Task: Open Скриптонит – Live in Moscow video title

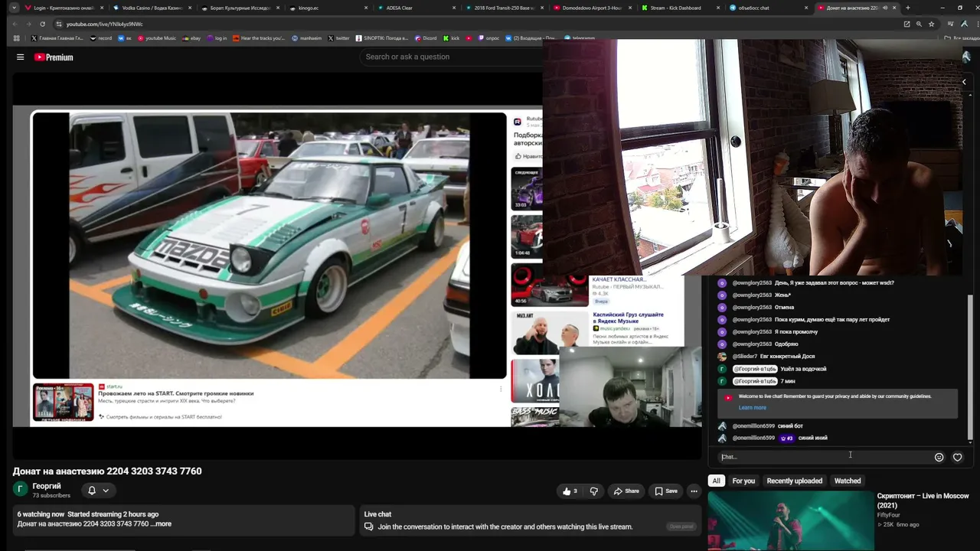Action: pos(923,500)
